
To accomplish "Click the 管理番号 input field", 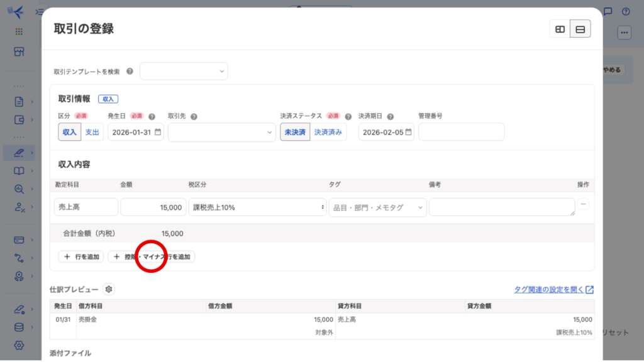I will [x=461, y=132].
